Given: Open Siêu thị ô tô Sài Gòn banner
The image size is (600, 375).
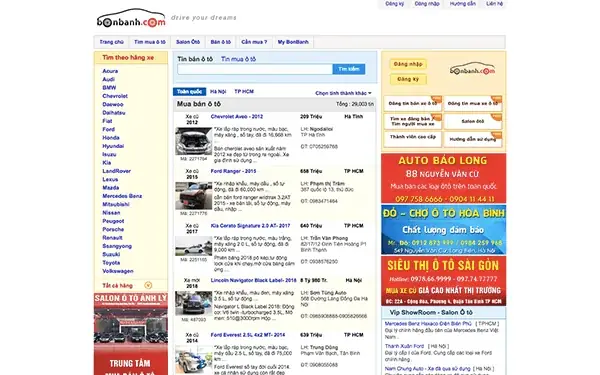Looking at the screenshot, I should [x=443, y=281].
